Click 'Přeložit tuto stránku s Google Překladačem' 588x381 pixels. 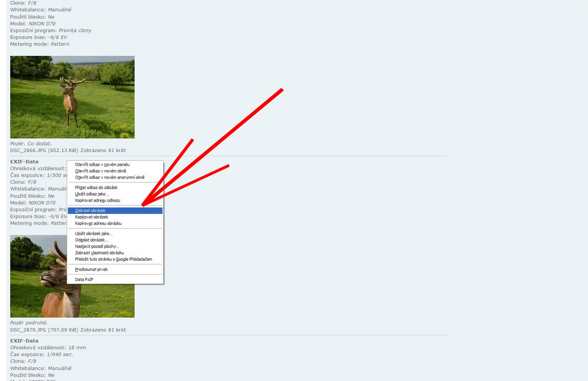point(114,259)
